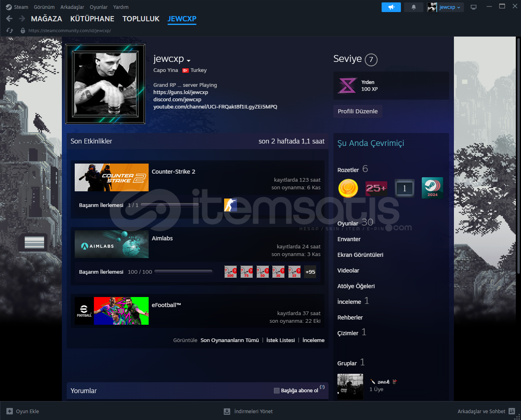Click the Aimlabs achievement icon labeled 50

coord(263,272)
